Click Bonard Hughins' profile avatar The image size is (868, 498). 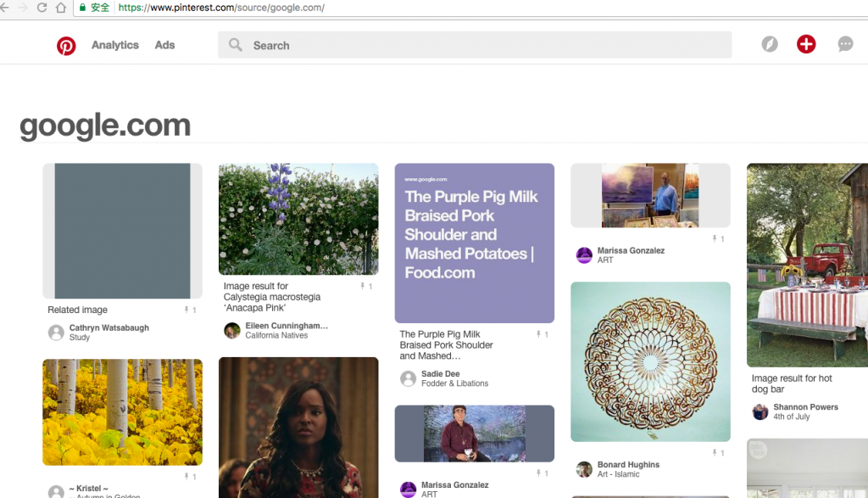(x=584, y=470)
